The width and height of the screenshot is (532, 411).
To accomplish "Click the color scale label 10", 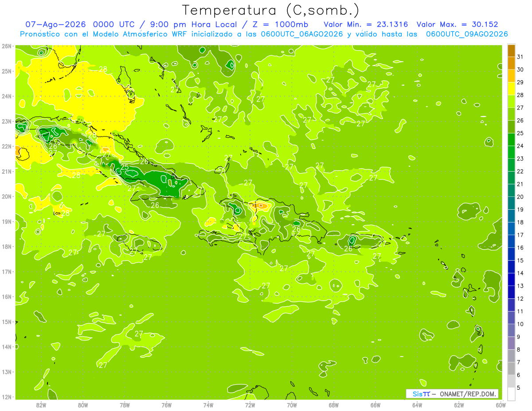I will click(520, 324).
